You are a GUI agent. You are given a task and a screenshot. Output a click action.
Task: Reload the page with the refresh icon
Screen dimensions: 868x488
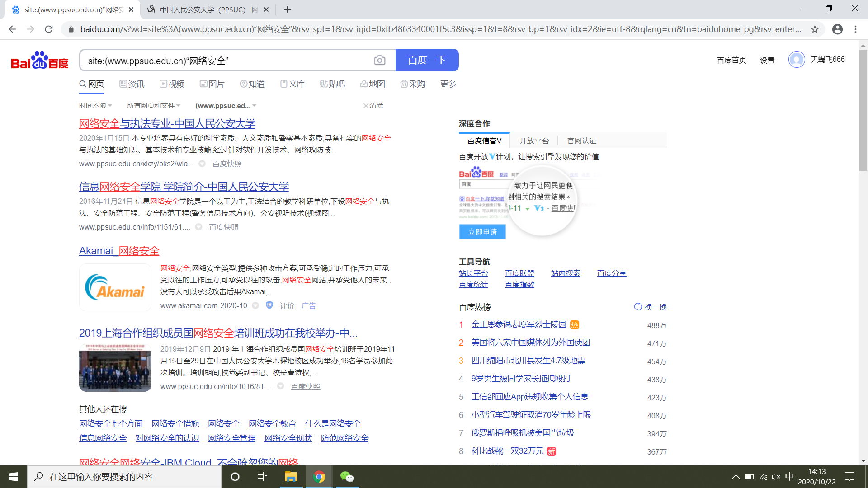pyautogui.click(x=49, y=29)
